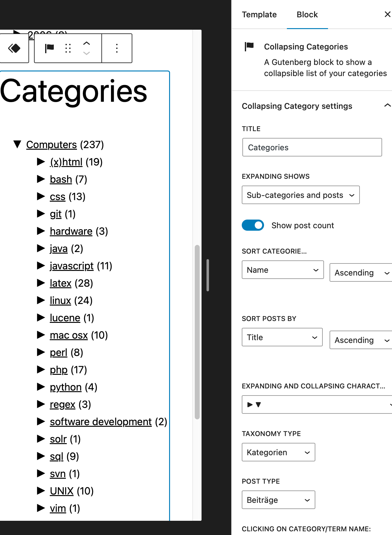Open the Expanding Shows dropdown
392x535 pixels.
[x=300, y=195]
